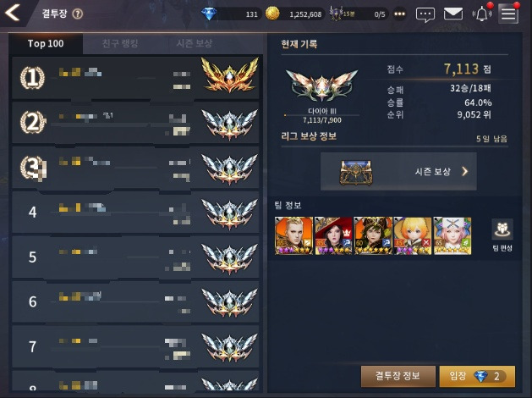The image size is (532, 398).
Task: Select the rank 5 player row
Action: pyautogui.click(x=135, y=257)
